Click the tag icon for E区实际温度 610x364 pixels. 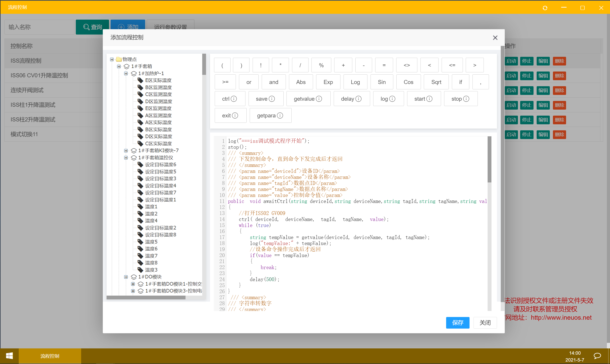[x=140, y=80]
